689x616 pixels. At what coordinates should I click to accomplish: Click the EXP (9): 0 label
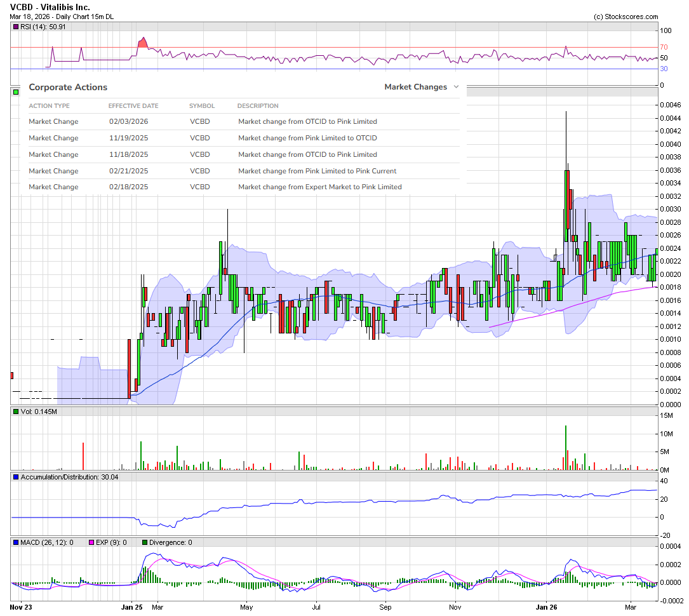pos(111,542)
